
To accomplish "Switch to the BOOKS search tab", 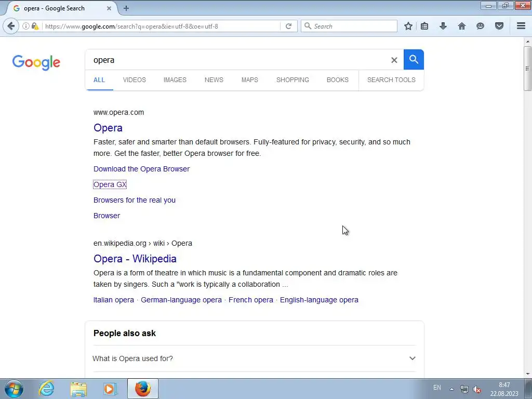I will [x=337, y=80].
